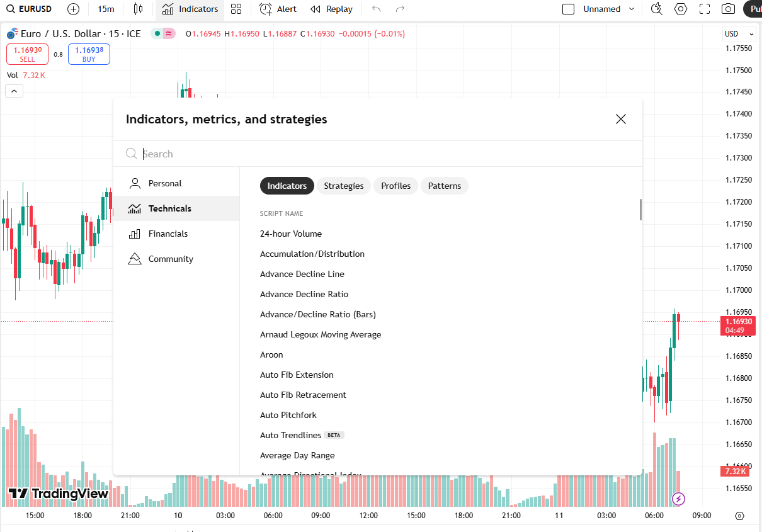762x532 pixels.
Task: Open price scale settings gear icon
Action: click(x=739, y=516)
